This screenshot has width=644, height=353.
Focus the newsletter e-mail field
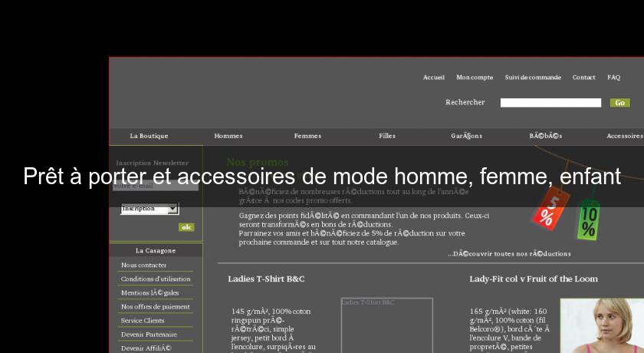[155, 186]
